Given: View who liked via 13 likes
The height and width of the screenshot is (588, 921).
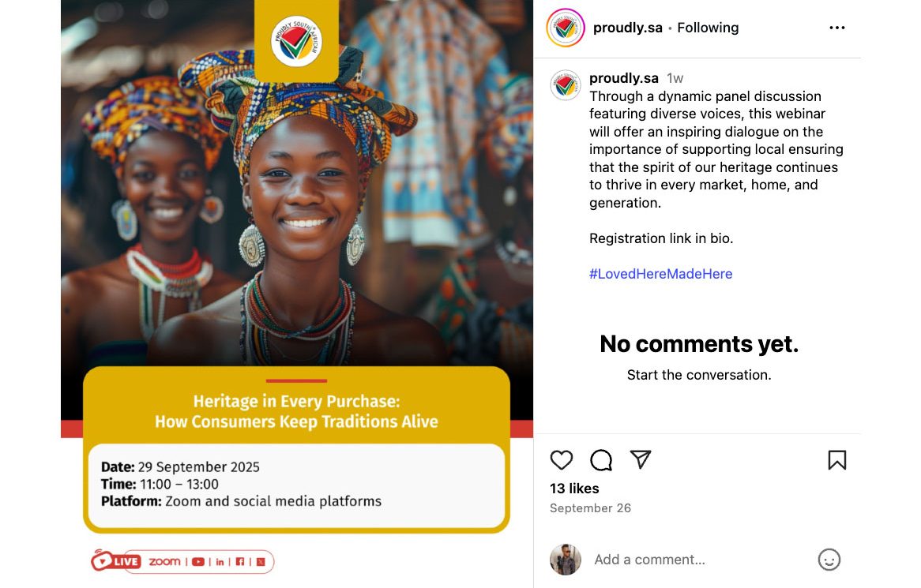Looking at the screenshot, I should point(574,489).
